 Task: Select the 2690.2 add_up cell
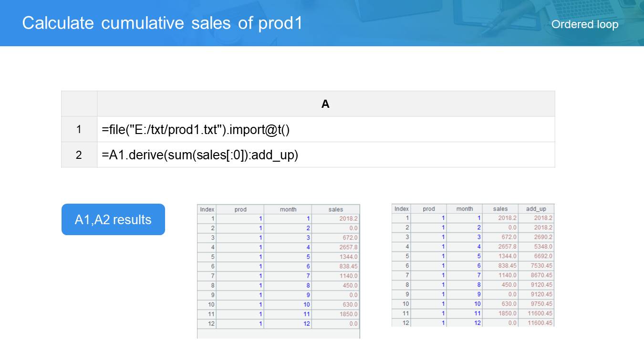point(536,237)
